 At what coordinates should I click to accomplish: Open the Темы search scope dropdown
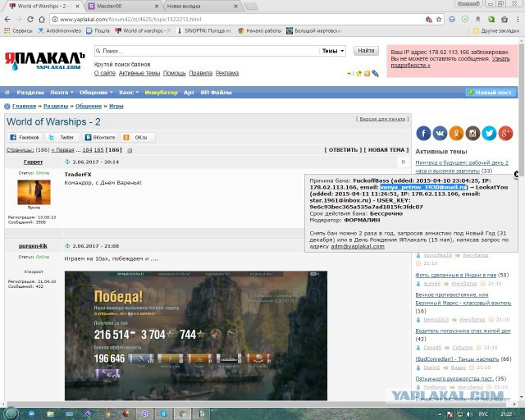tap(333, 51)
